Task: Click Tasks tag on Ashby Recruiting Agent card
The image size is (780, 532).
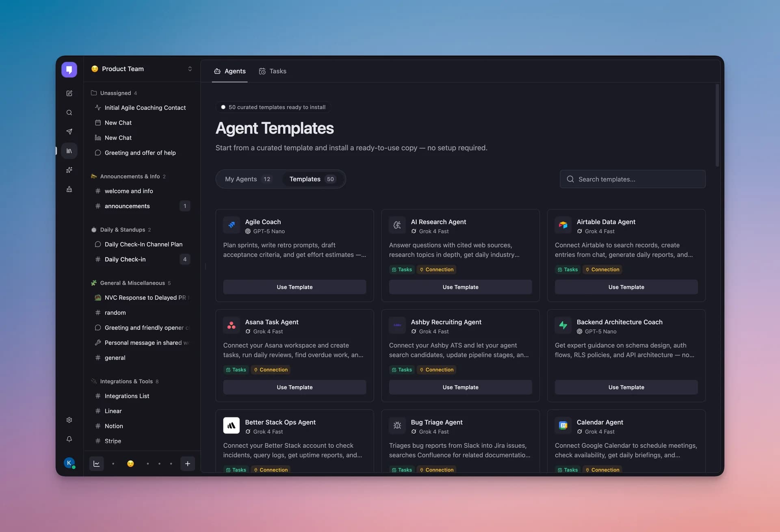Action: [402, 370]
